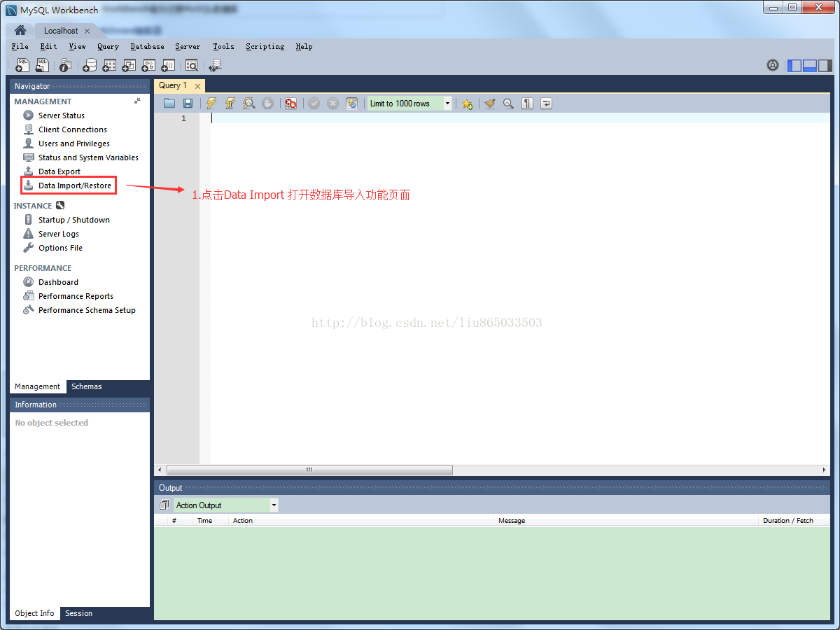This screenshot has height=630, width=840.
Task: Collapse the Management section expander icon
Action: [x=137, y=101]
